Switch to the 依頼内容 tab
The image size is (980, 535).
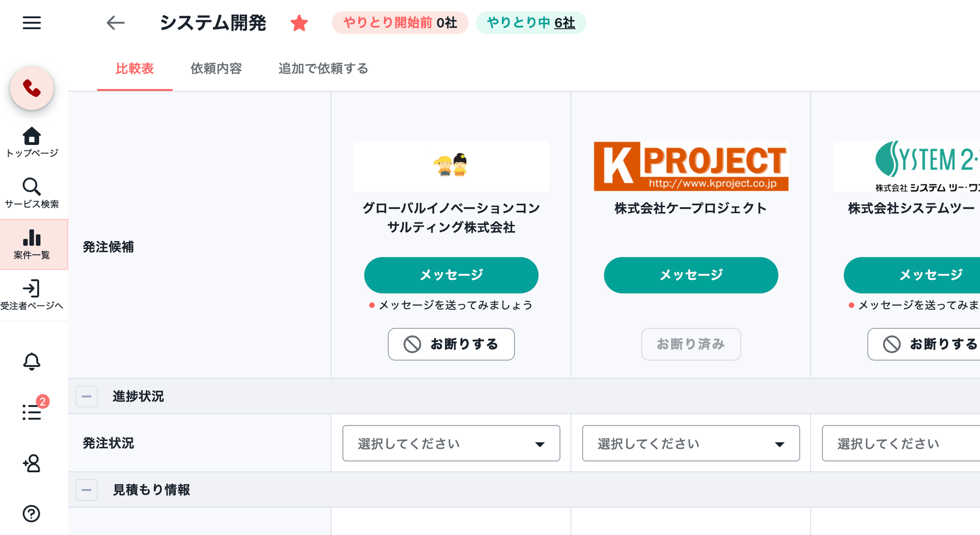point(216,69)
